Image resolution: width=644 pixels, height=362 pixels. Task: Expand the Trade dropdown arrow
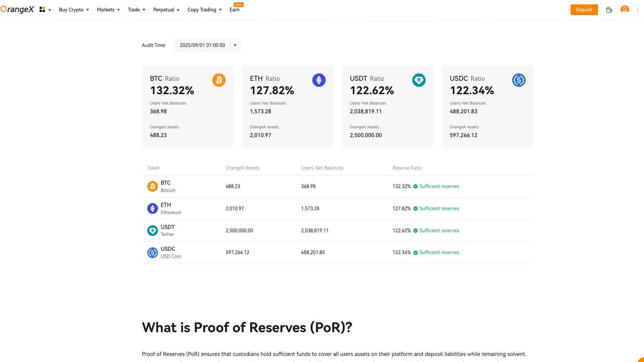[144, 10]
